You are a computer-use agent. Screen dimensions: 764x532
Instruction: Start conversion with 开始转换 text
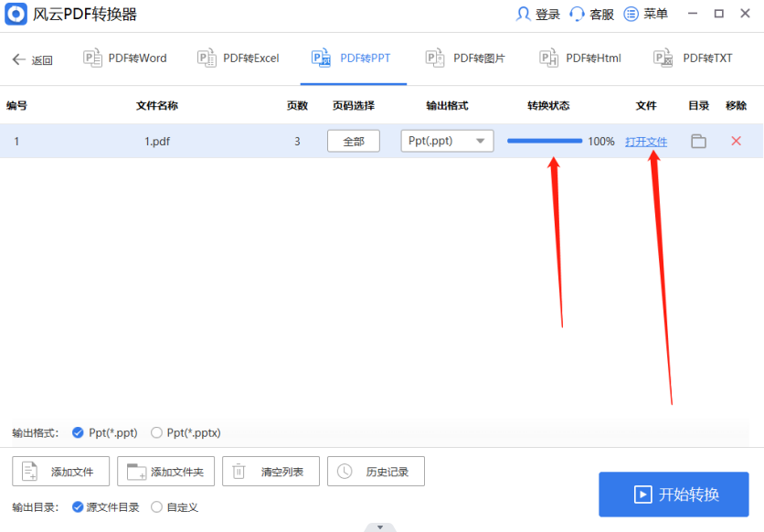click(x=689, y=495)
